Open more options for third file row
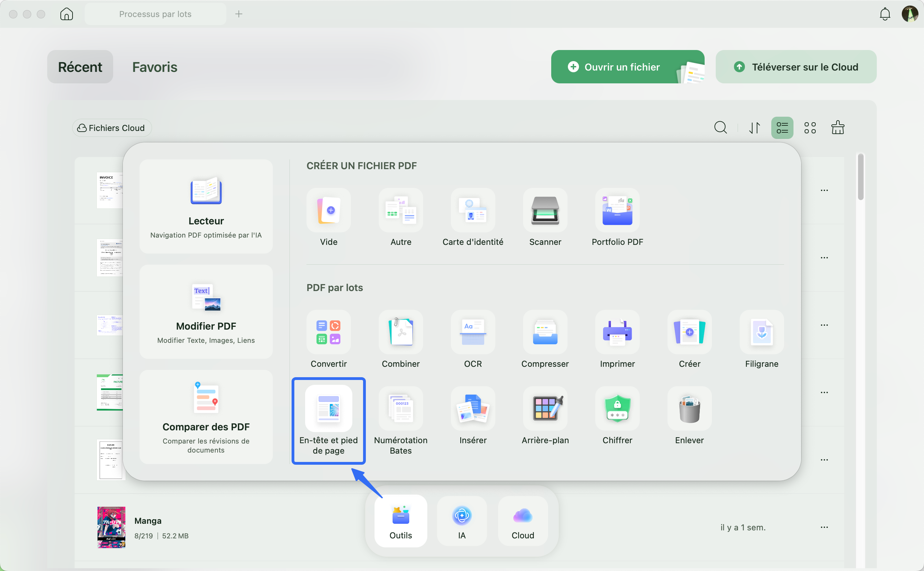The width and height of the screenshot is (924, 571). (824, 325)
